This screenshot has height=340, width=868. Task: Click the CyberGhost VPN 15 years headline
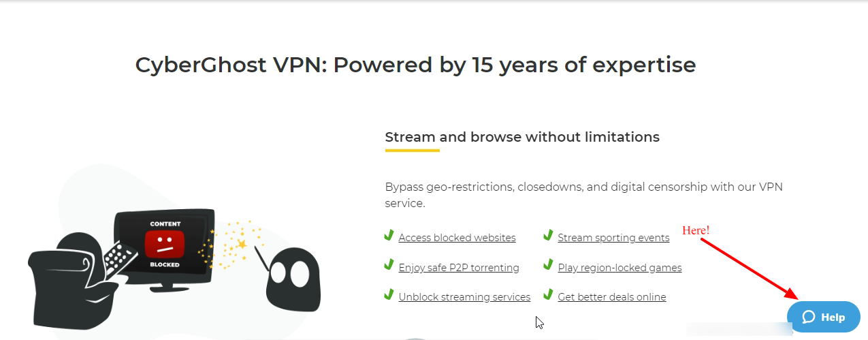click(415, 65)
